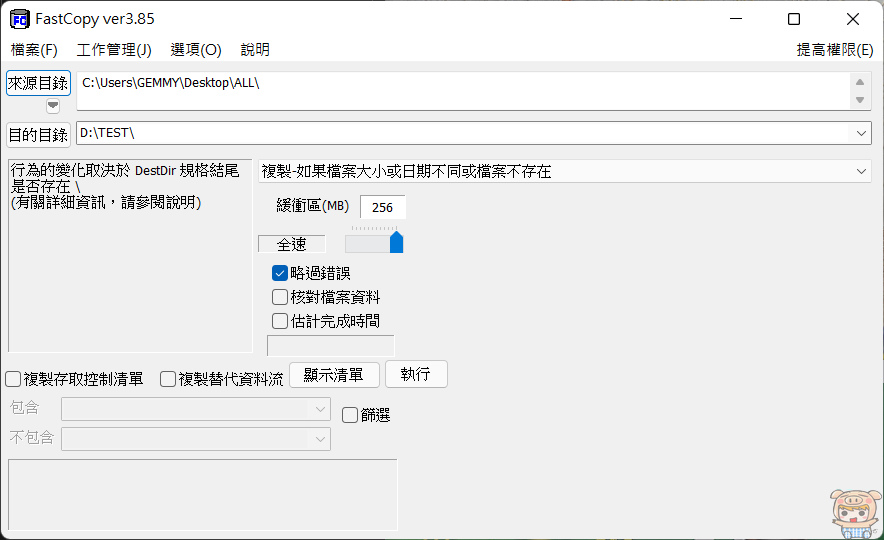This screenshot has height=540, width=884.
Task: Click the status log box at the bottom
Action: point(203,495)
